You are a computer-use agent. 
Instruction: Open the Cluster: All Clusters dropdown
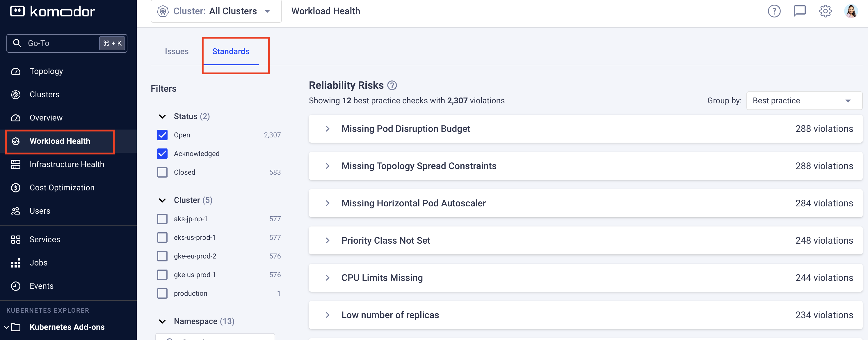pos(216,11)
